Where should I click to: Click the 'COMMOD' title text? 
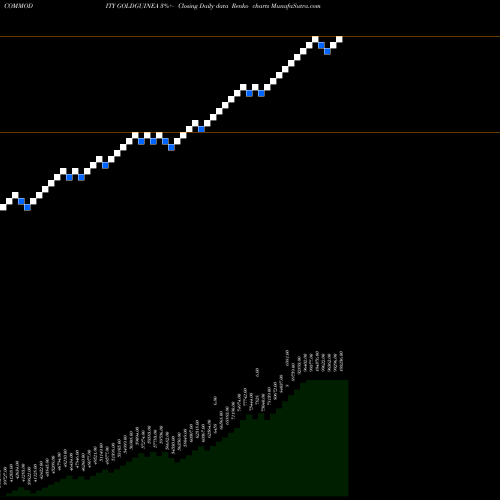pyautogui.click(x=19, y=6)
